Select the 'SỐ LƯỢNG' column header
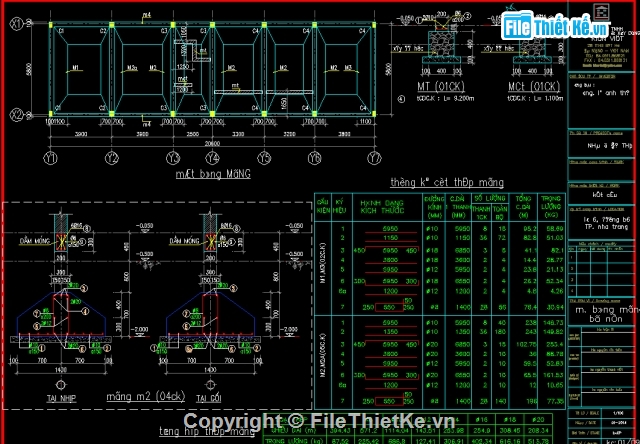640x444 pixels. point(490,199)
